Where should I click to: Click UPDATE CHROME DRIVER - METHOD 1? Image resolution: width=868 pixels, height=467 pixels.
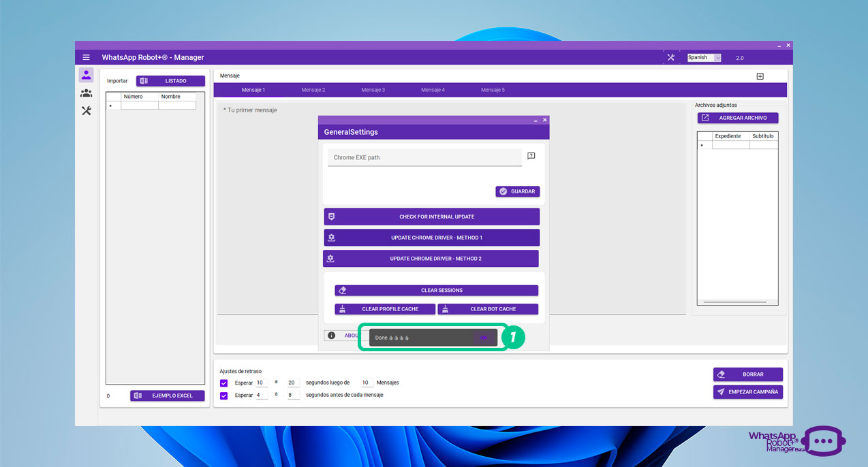(432, 238)
